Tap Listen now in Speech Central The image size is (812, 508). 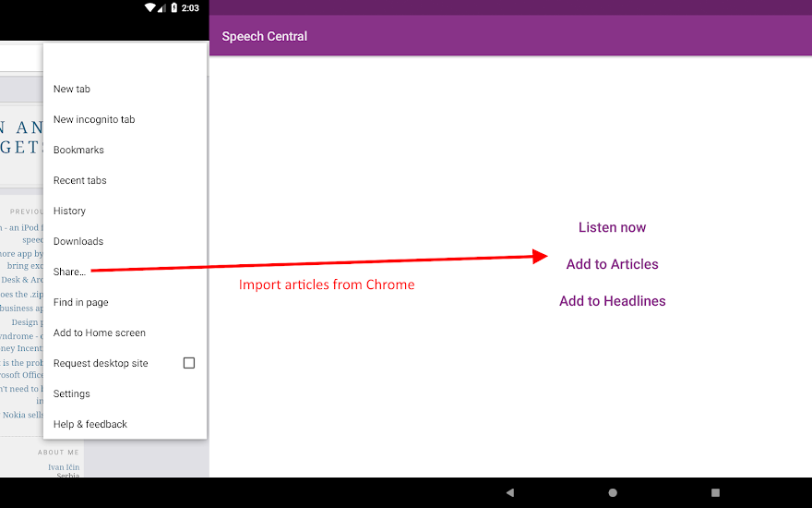(612, 227)
